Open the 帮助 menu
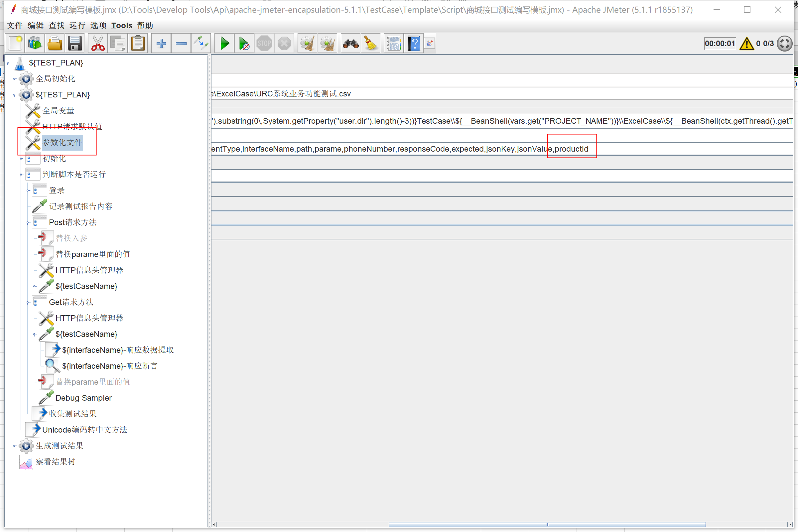 (x=145, y=26)
